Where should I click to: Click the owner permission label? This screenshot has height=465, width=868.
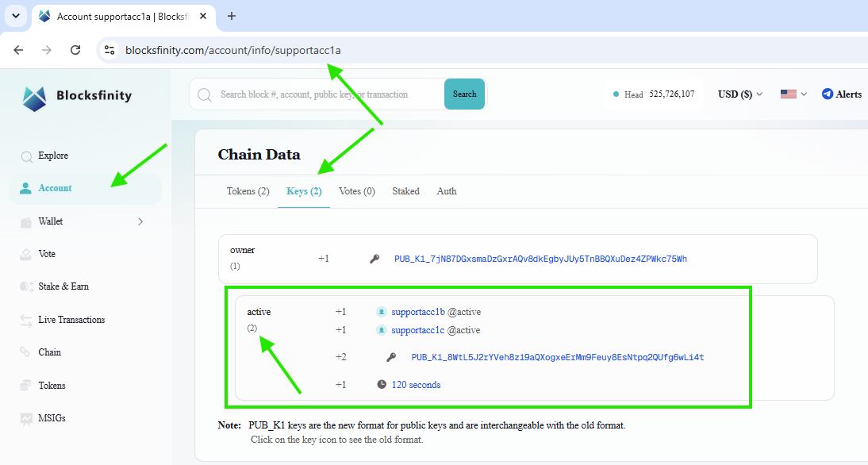coord(243,250)
